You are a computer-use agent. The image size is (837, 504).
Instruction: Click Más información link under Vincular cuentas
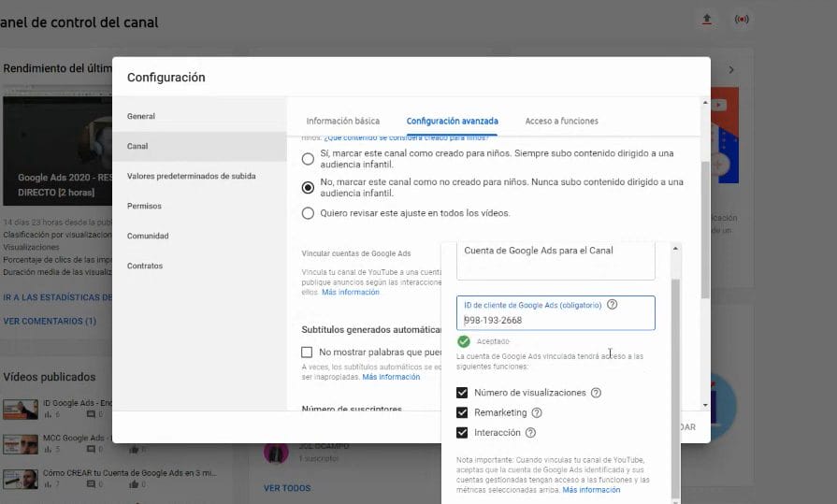coord(350,292)
